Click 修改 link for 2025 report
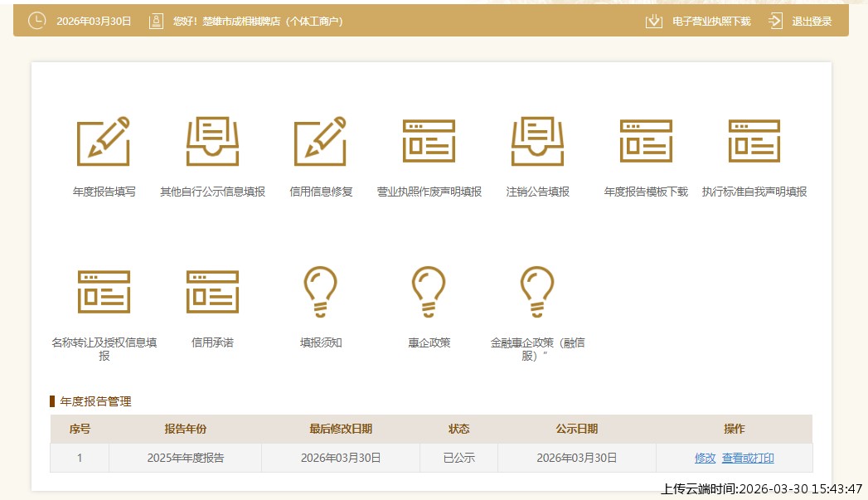Image resolution: width=868 pixels, height=500 pixels. 705,458
